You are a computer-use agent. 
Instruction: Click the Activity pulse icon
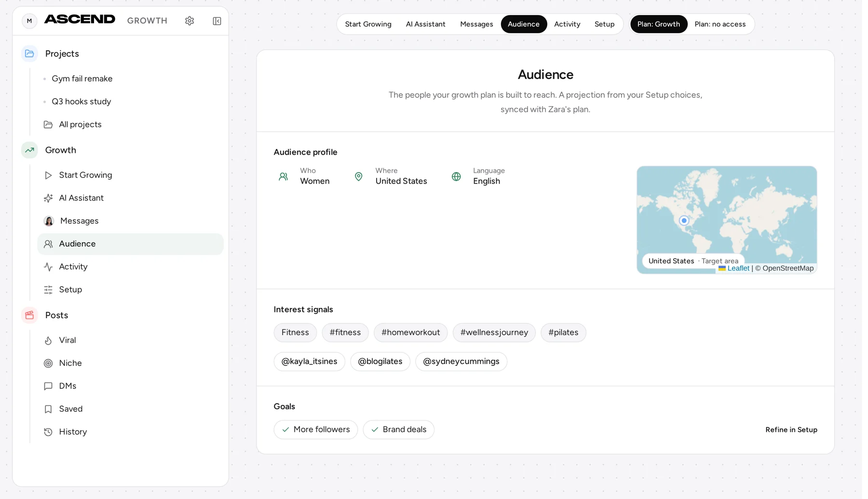coord(48,267)
